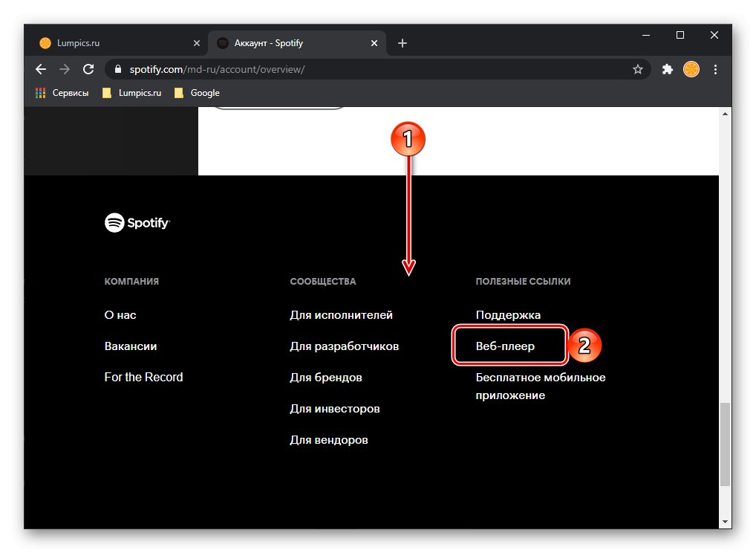Open the Lumpics.ru bookmark folder
Viewport: 756px width, 553px height.
point(131,93)
